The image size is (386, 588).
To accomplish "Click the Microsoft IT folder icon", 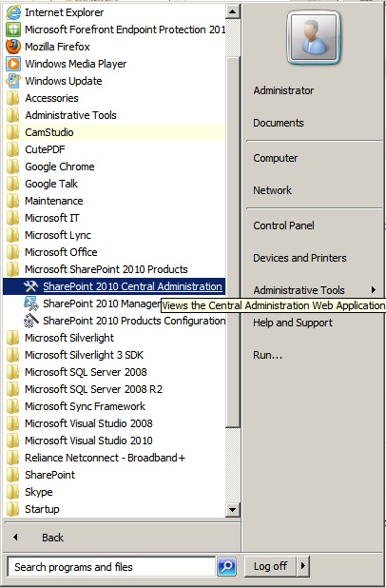I will [13, 218].
